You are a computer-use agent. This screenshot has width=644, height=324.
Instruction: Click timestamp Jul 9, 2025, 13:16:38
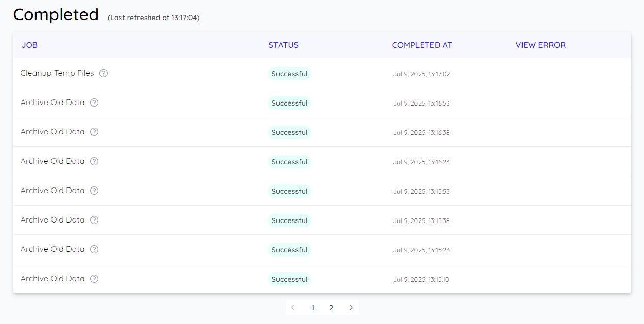[x=422, y=133]
